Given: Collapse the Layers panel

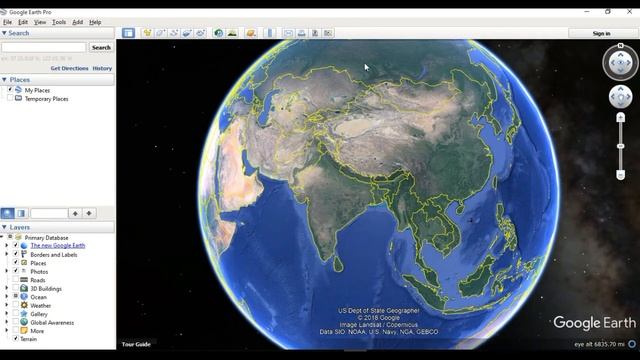Looking at the screenshot, I should point(4,227).
